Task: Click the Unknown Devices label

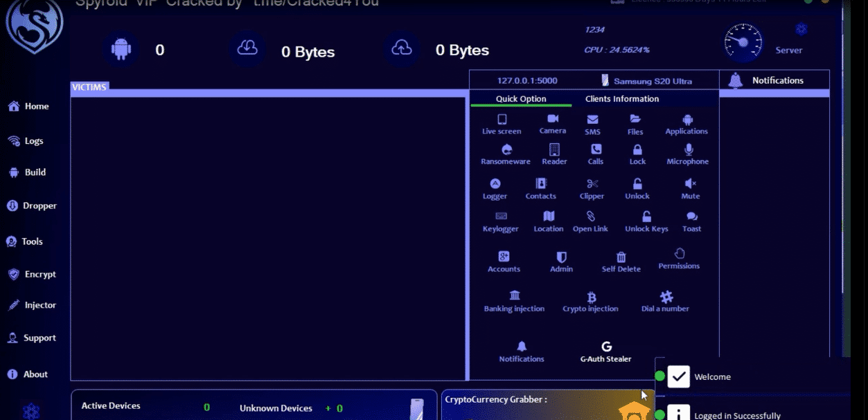Action: tap(276, 408)
